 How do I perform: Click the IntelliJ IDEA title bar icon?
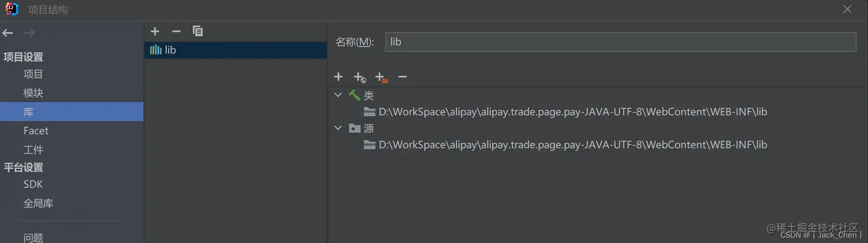click(11, 9)
